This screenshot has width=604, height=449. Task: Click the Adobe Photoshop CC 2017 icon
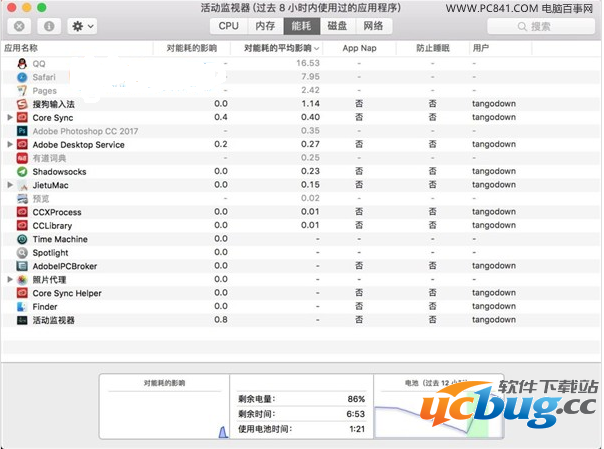point(22,131)
